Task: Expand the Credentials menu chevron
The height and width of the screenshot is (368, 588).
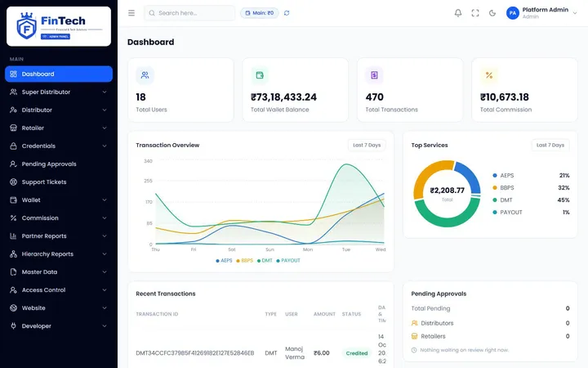Action: point(105,146)
